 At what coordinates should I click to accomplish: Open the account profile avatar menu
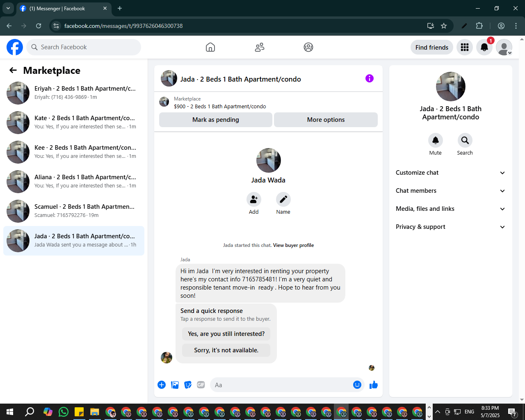(x=504, y=47)
